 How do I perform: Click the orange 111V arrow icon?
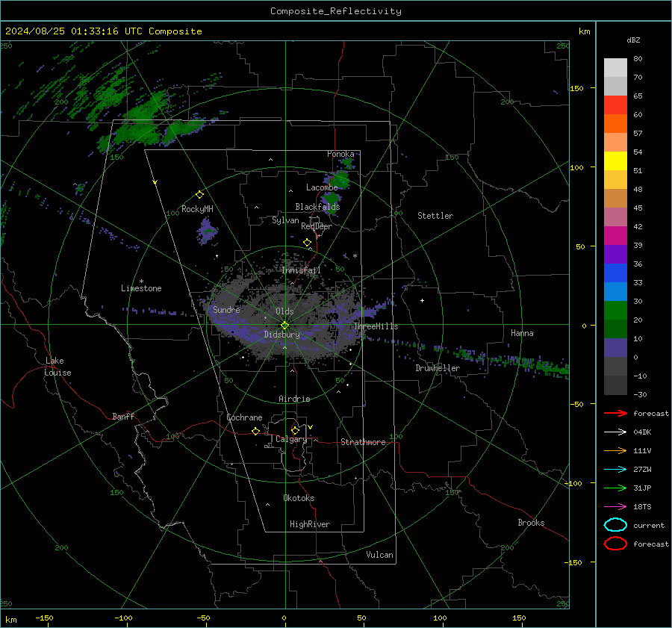point(615,450)
